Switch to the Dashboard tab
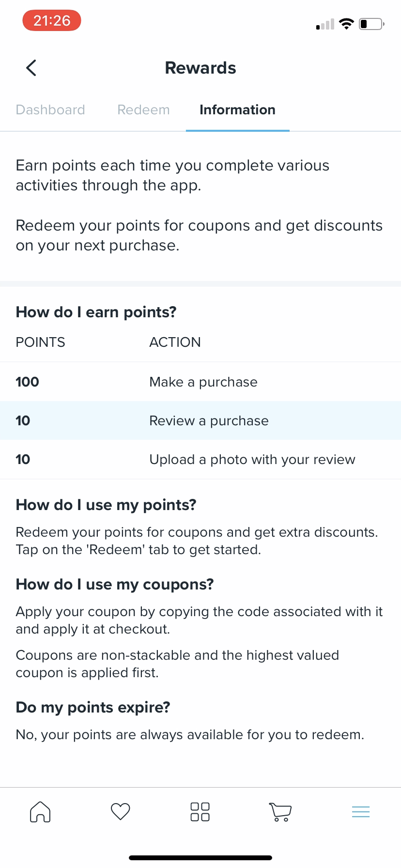The width and height of the screenshot is (401, 868). tap(50, 110)
